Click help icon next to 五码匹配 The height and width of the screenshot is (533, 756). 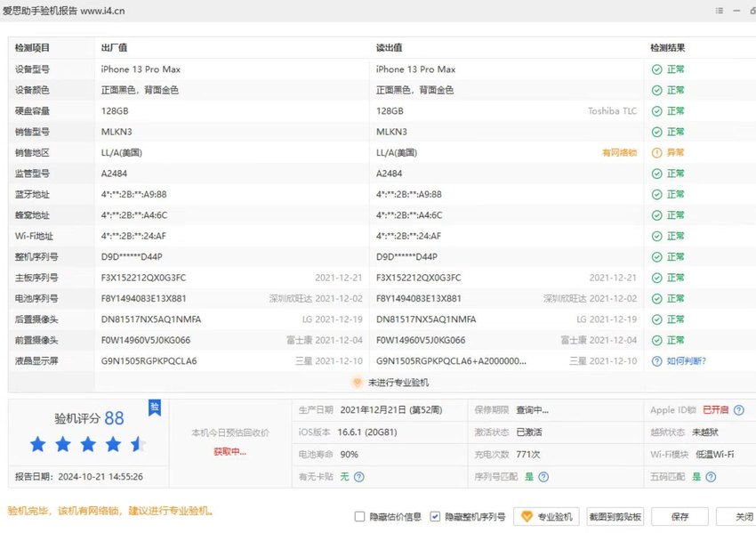point(711,477)
